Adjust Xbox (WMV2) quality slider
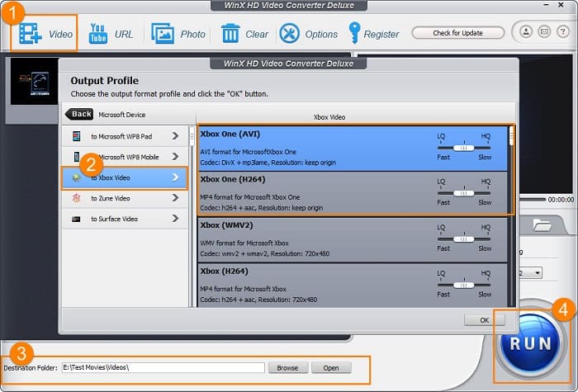 coord(464,239)
